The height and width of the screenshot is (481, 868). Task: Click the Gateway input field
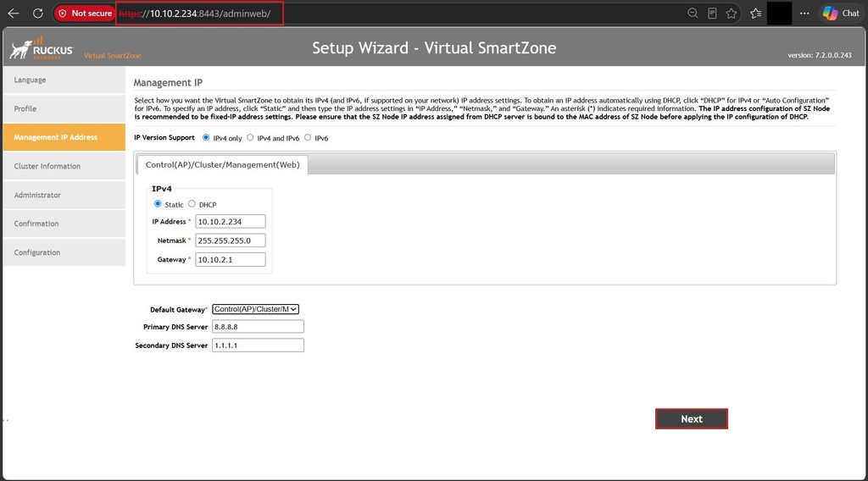[231, 259]
